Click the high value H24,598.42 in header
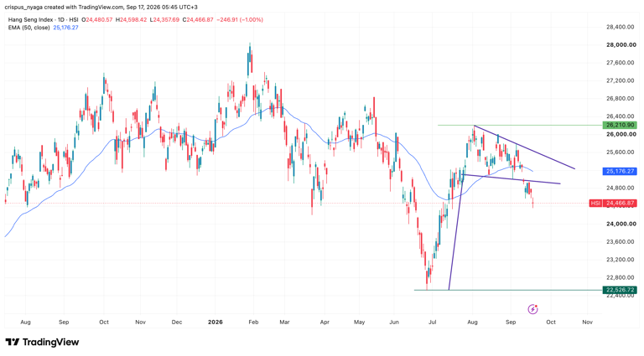This screenshot has width=644, height=356. 131,20
